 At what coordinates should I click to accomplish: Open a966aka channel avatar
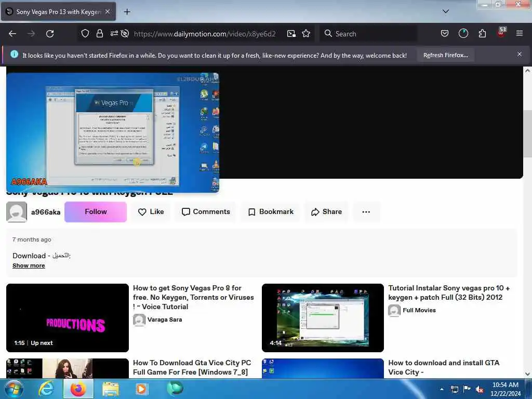tap(17, 212)
